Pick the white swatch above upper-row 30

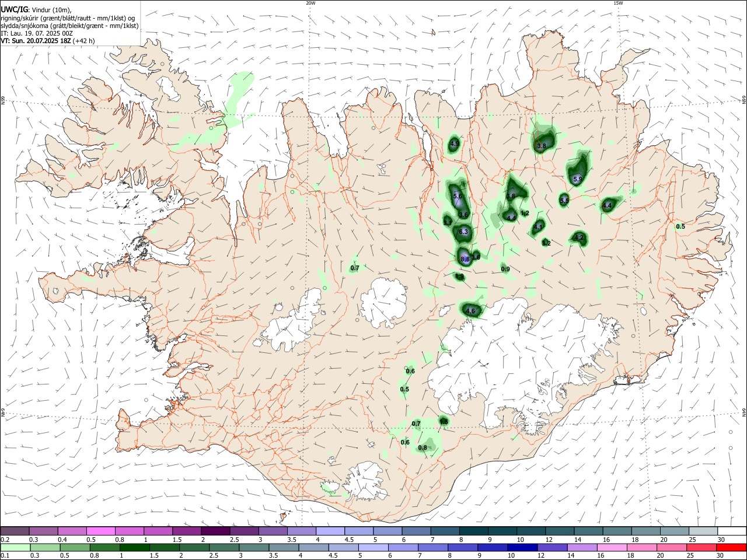pyautogui.click(x=731, y=531)
